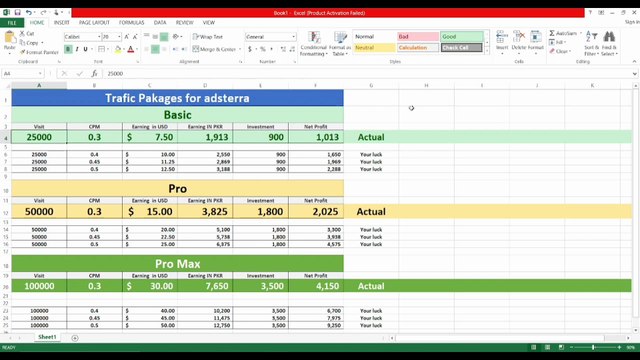Screen dimensions: 640x360
Task: Switch to the DATA tab
Action: click(x=160, y=23)
